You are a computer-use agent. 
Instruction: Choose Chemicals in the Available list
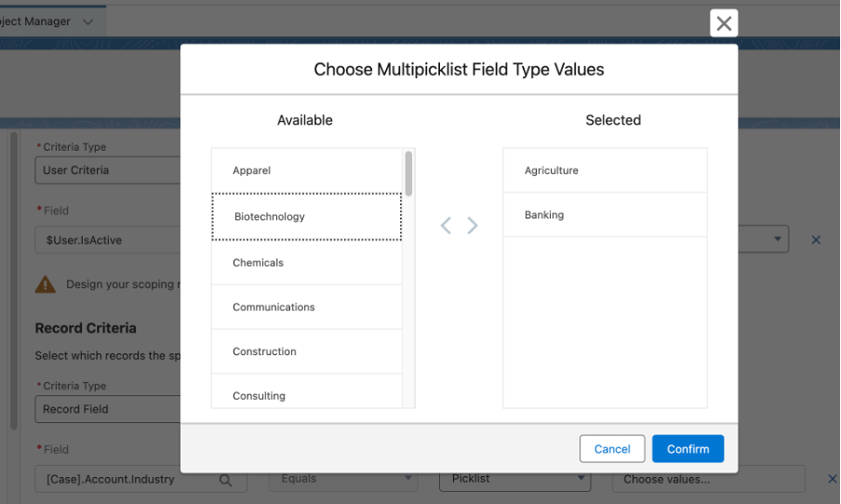[306, 263]
